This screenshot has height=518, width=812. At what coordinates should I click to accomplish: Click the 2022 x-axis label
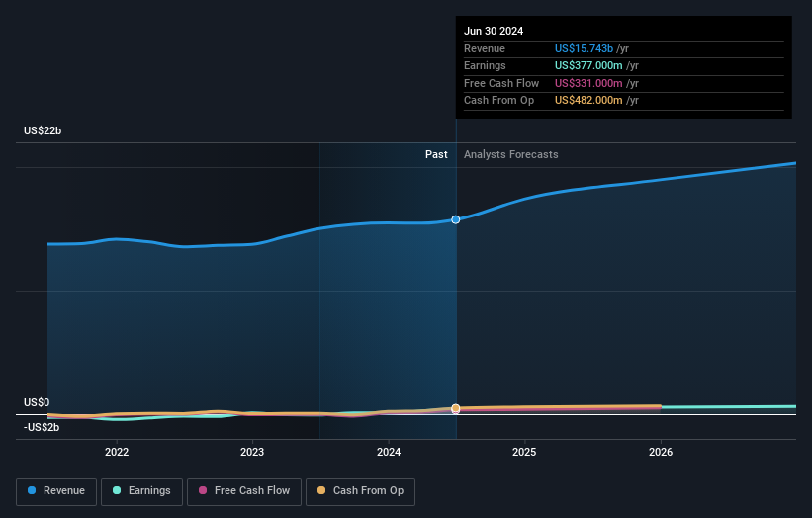point(117,453)
